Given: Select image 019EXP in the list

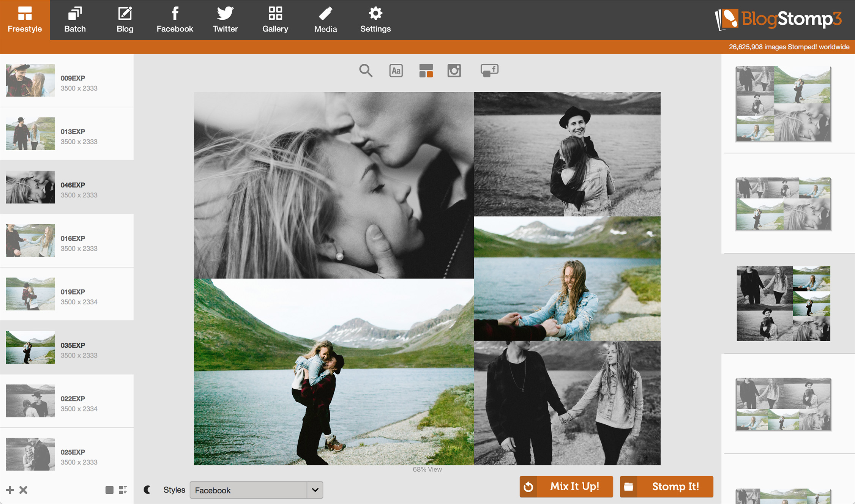Looking at the screenshot, I should (x=67, y=294).
